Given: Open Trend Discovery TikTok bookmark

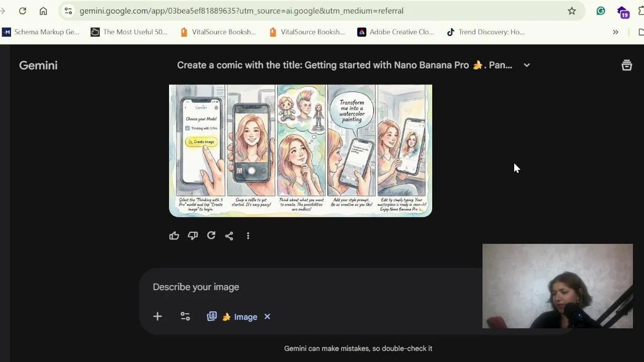Looking at the screenshot, I should point(486,32).
